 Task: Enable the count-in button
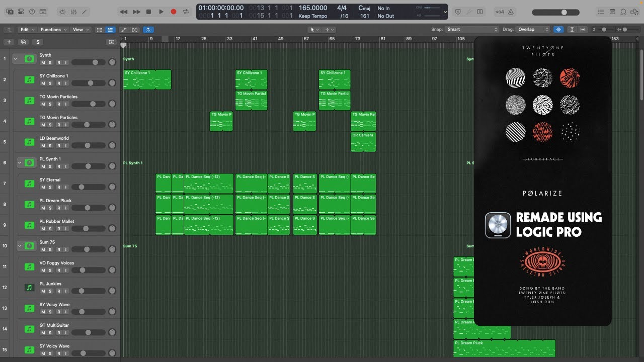point(500,12)
